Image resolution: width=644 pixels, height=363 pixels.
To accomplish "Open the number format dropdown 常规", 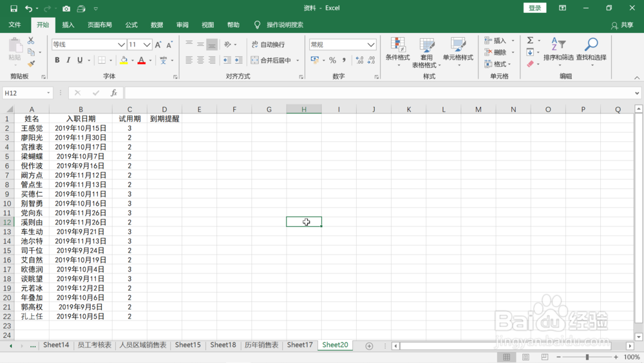I will tap(371, 44).
